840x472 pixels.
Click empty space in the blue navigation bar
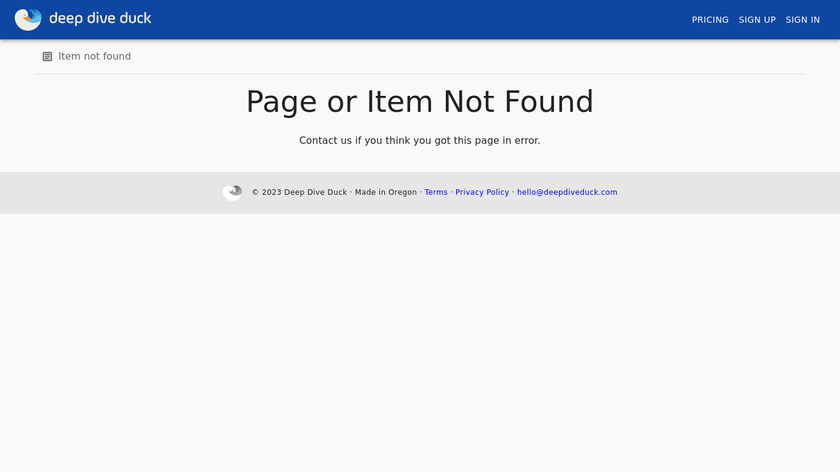(x=418, y=19)
